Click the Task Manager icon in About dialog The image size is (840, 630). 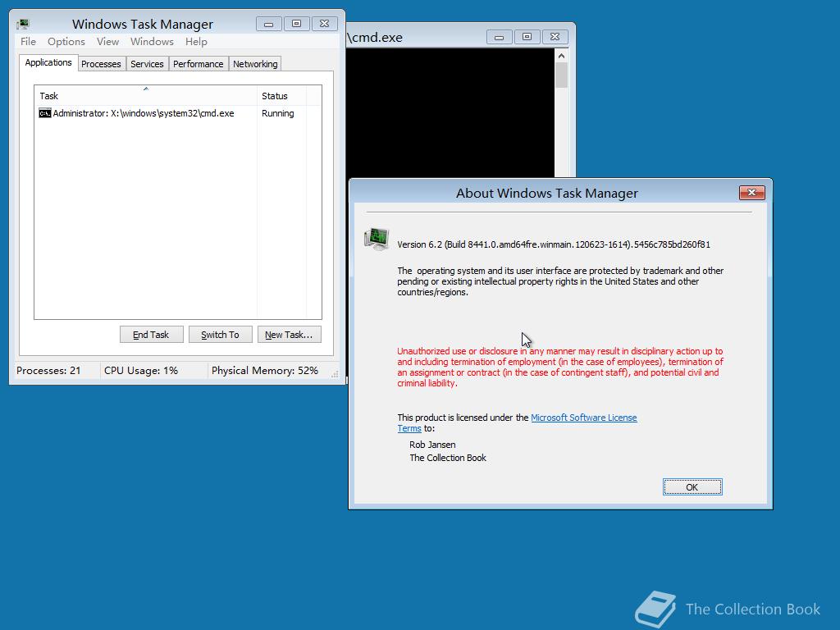[x=377, y=239]
